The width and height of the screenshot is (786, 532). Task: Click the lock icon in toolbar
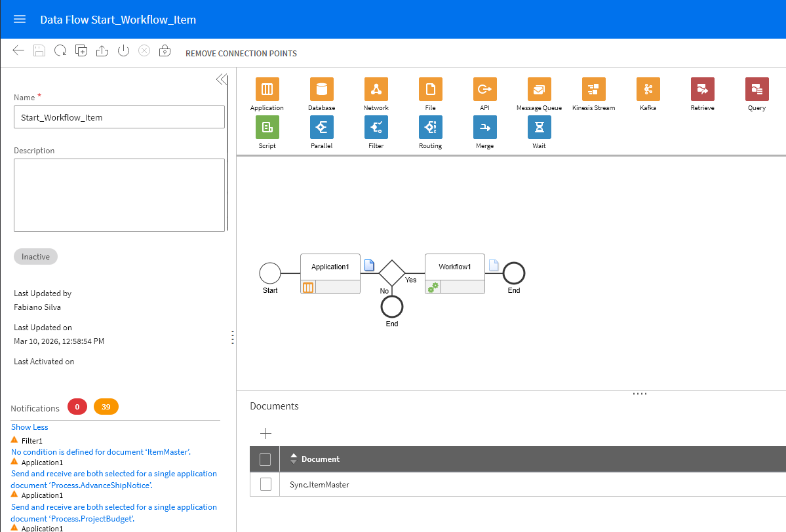pos(165,50)
